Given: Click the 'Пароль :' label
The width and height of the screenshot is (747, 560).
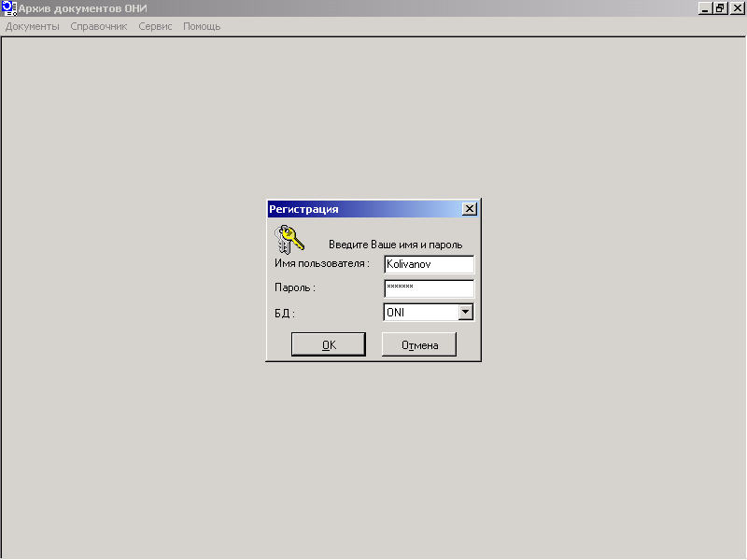Looking at the screenshot, I should [x=295, y=287].
